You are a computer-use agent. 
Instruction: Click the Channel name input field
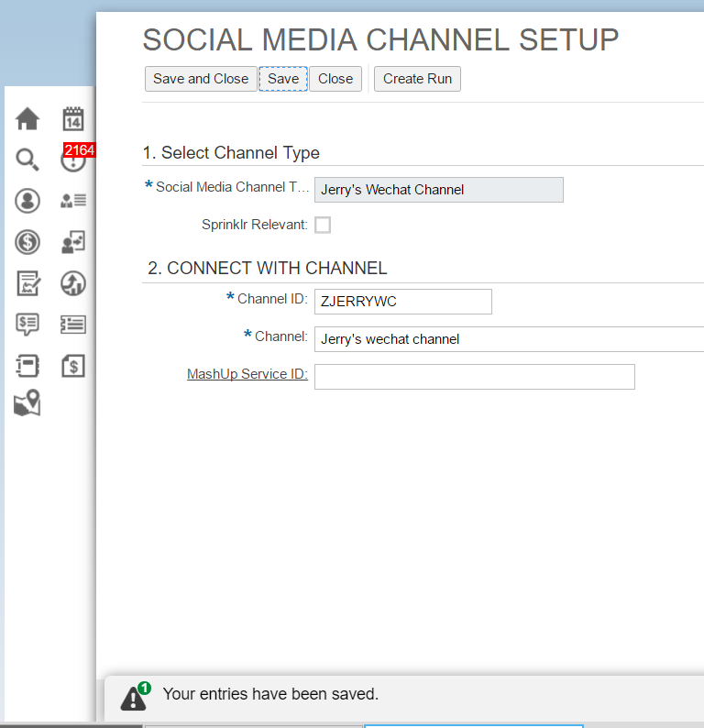pyautogui.click(x=509, y=339)
